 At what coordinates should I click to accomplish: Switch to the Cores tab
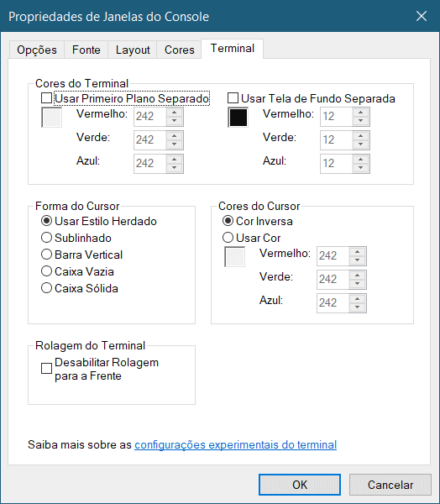point(179,50)
